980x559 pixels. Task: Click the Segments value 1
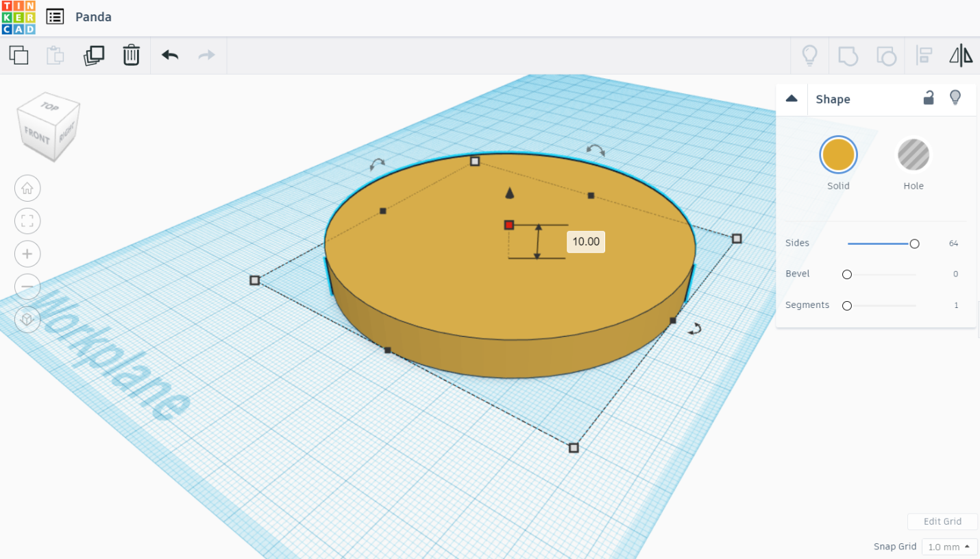956,305
